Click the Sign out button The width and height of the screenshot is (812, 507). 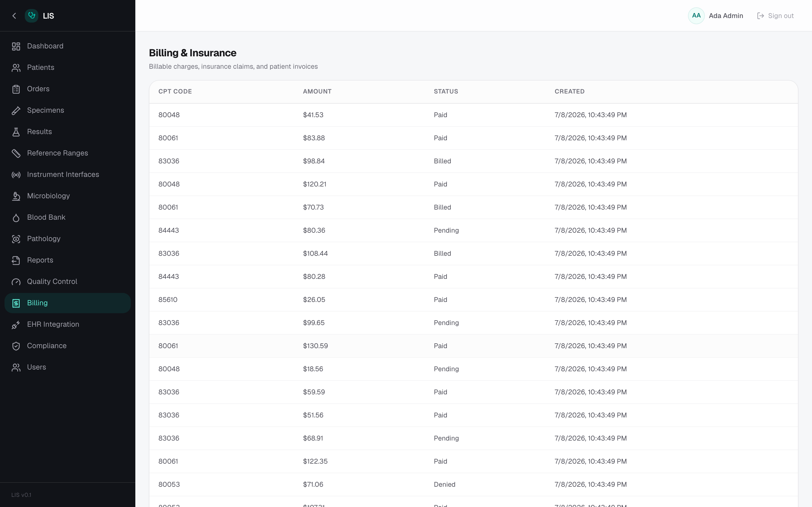pyautogui.click(x=775, y=16)
